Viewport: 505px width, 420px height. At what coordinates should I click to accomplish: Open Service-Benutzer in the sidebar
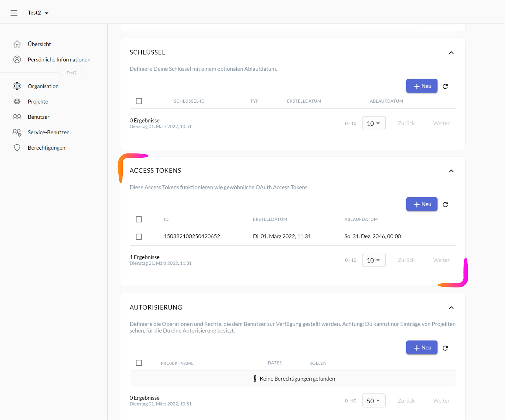[x=48, y=132]
